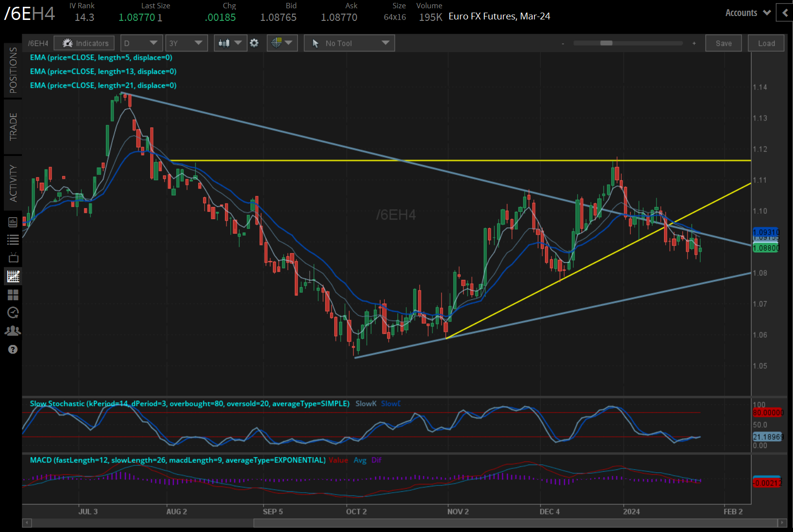Viewport: 793px width, 532px height.
Task: Toggle SlowK plot visibility
Action: coord(366,403)
